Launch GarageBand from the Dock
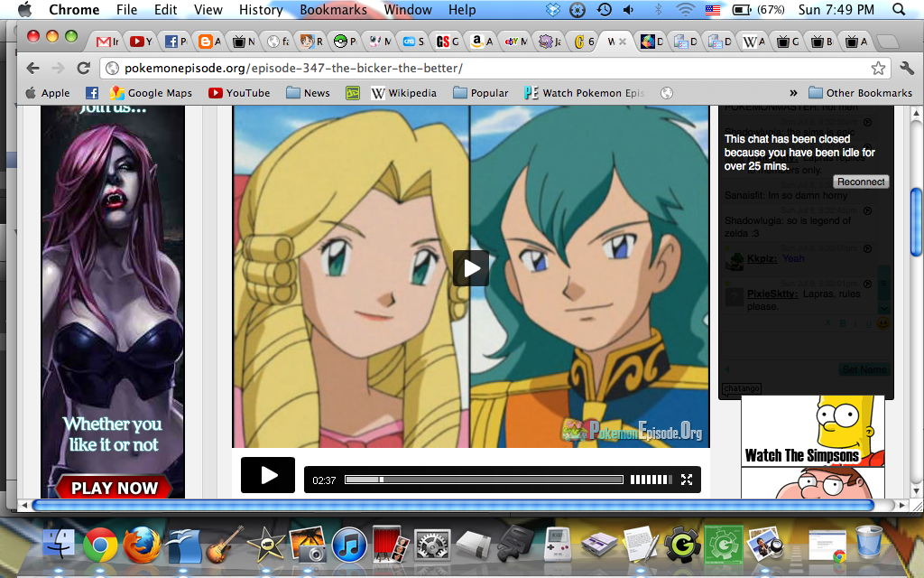 pyautogui.click(x=225, y=543)
